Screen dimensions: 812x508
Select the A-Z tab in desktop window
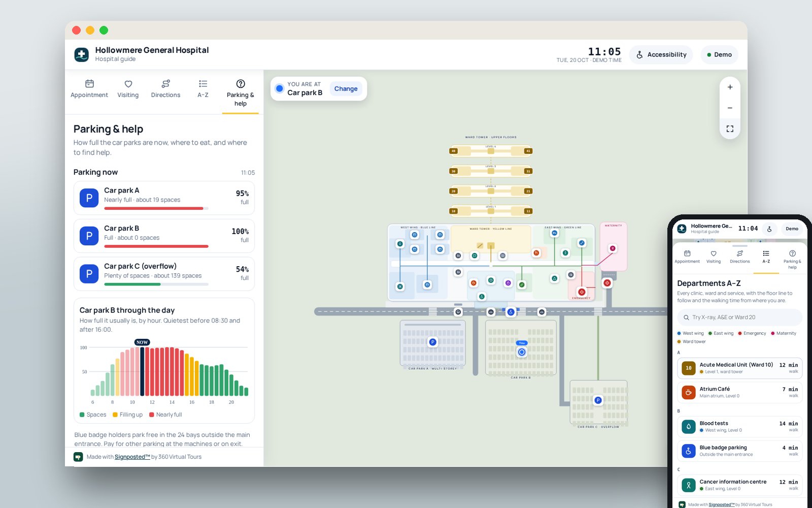click(x=203, y=89)
